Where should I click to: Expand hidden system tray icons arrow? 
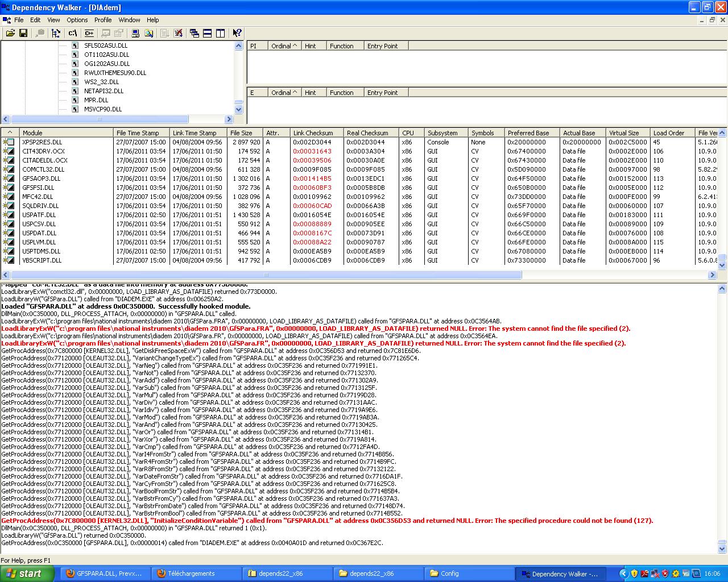623,573
